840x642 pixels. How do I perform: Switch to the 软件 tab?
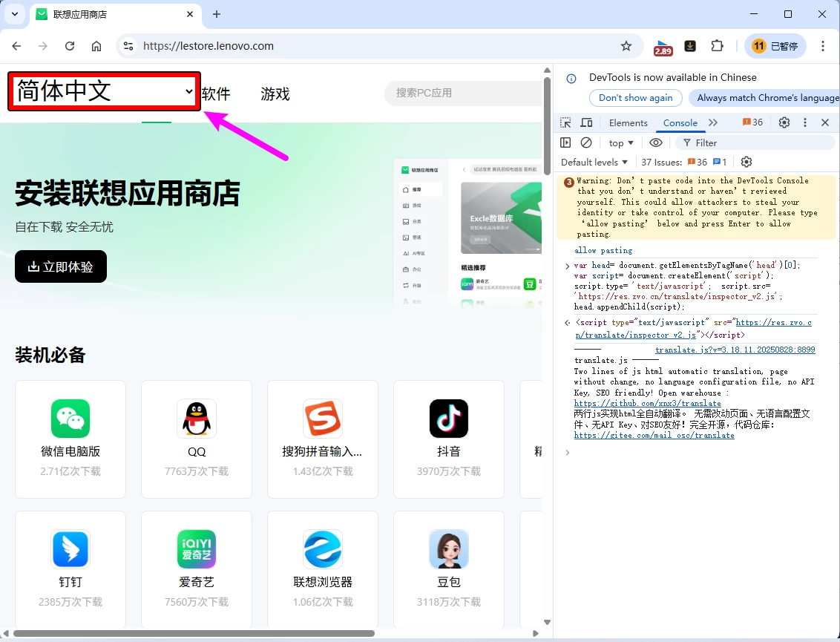coord(216,94)
